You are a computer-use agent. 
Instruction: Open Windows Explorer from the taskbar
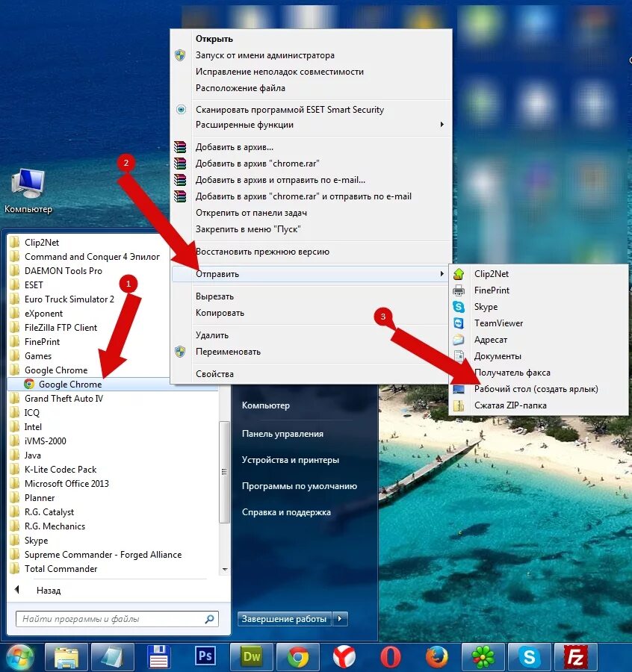tap(66, 657)
